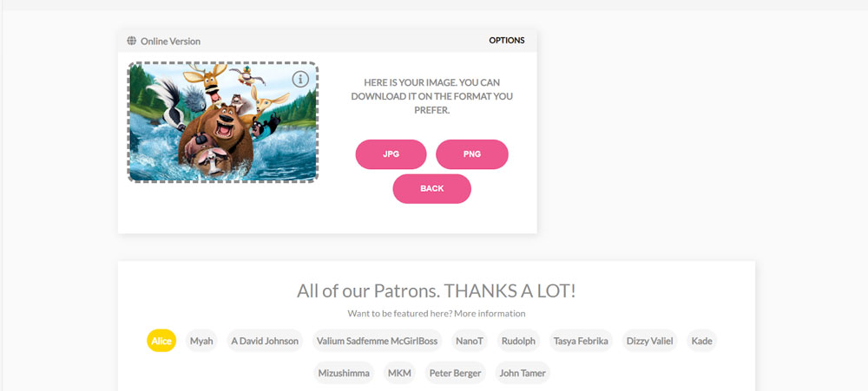This screenshot has height=391, width=868.
Task: Download image as JPG
Action: pos(391,154)
